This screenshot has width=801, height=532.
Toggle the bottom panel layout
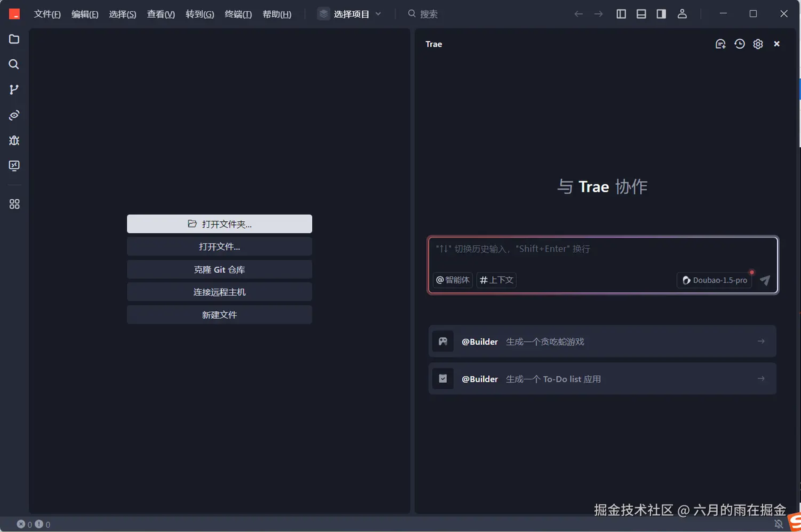click(641, 14)
